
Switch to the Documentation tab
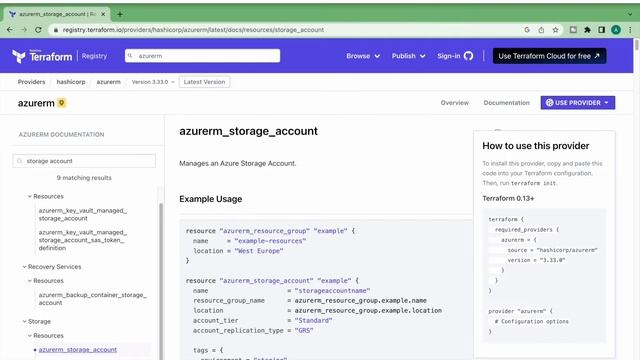coord(507,103)
